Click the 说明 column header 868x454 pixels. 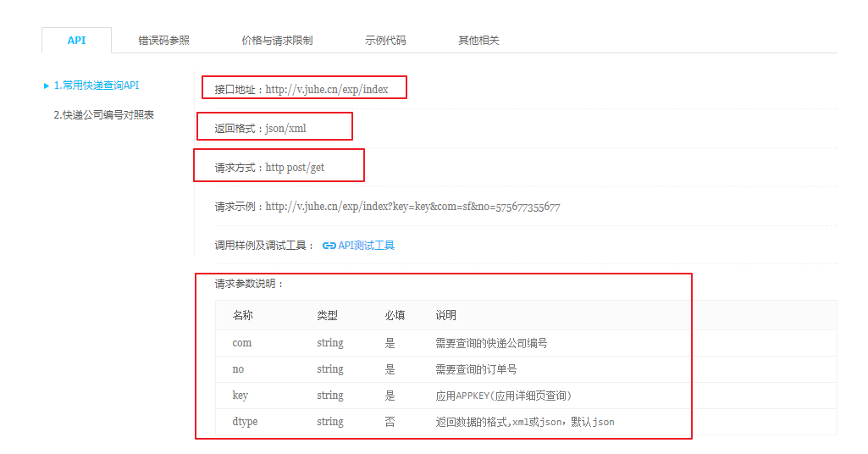tap(445, 315)
